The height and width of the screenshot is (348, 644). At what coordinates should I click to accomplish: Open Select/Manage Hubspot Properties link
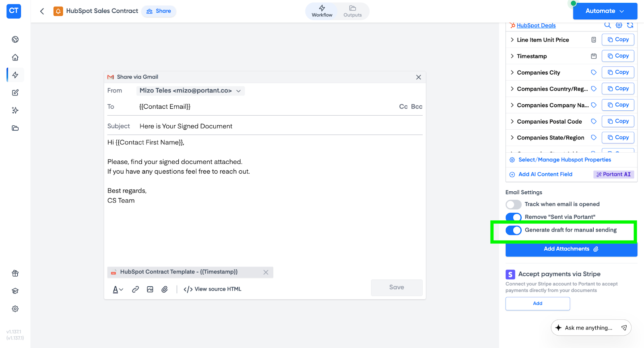pyautogui.click(x=564, y=160)
